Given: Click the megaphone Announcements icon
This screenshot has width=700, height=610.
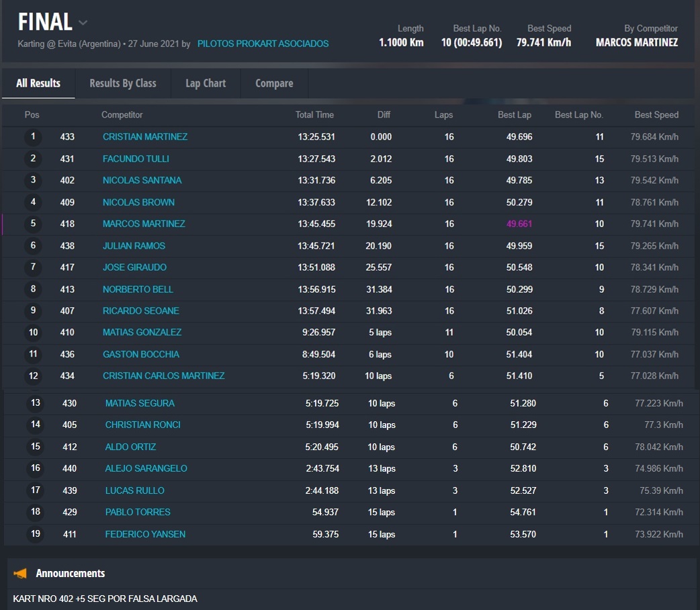Looking at the screenshot, I should [x=21, y=574].
